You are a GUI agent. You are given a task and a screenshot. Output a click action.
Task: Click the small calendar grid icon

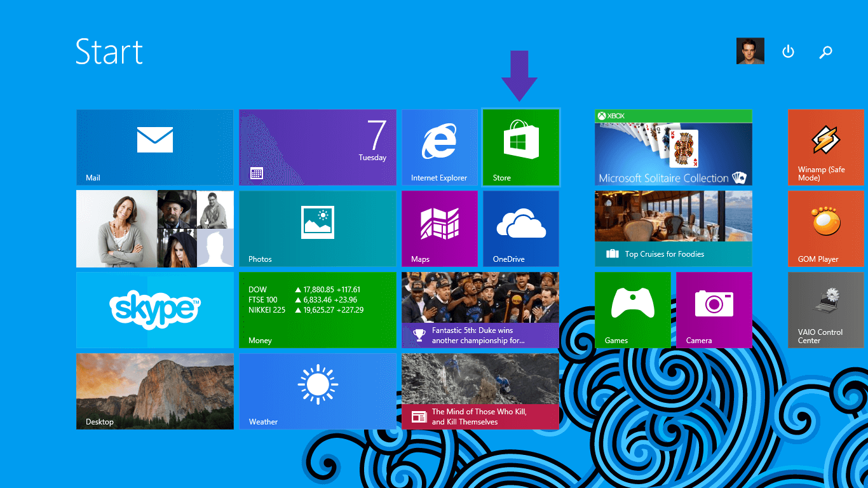257,173
